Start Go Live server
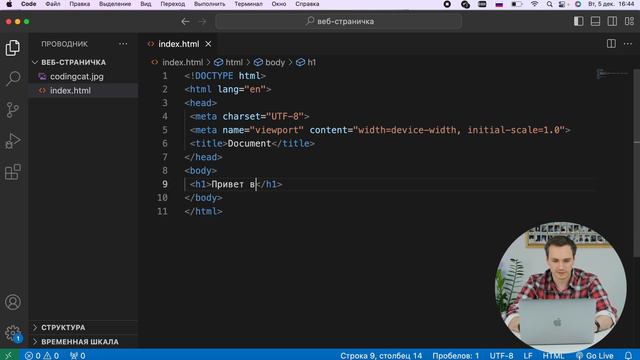The height and width of the screenshot is (360, 640). coord(595,356)
